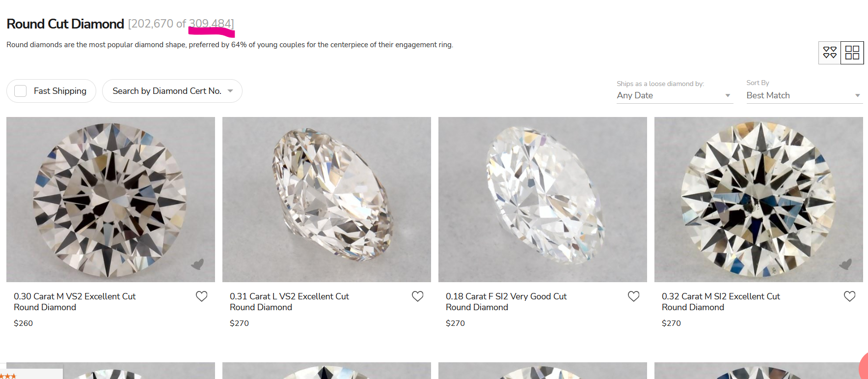Favorite the 0.30 Carat M VS2 diamond
Screen dimensions: 868x379
point(201,296)
